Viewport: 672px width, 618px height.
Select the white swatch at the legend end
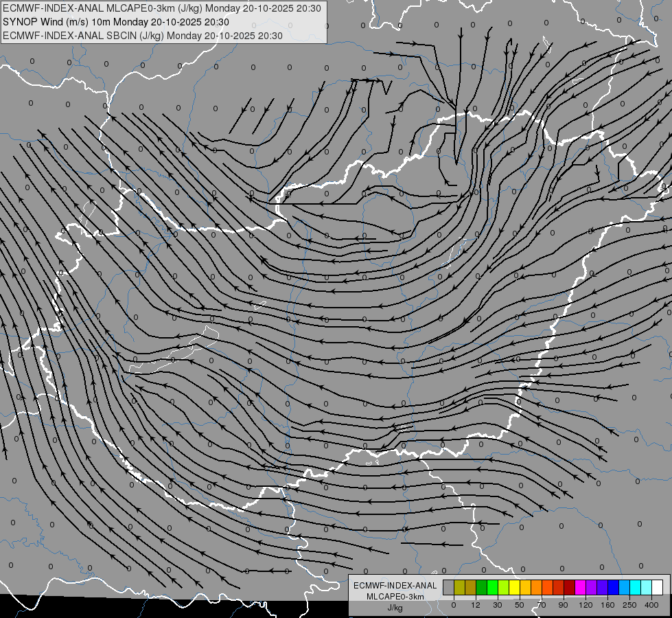[x=658, y=587]
